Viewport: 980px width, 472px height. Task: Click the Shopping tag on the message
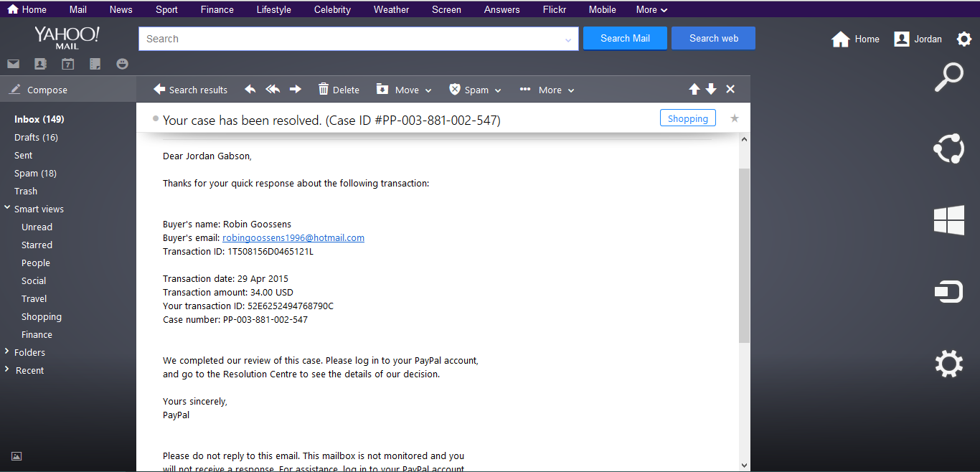pos(687,118)
